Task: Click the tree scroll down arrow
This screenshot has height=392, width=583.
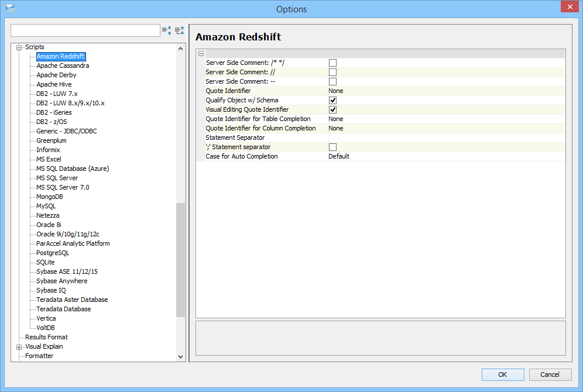Action: tap(180, 357)
